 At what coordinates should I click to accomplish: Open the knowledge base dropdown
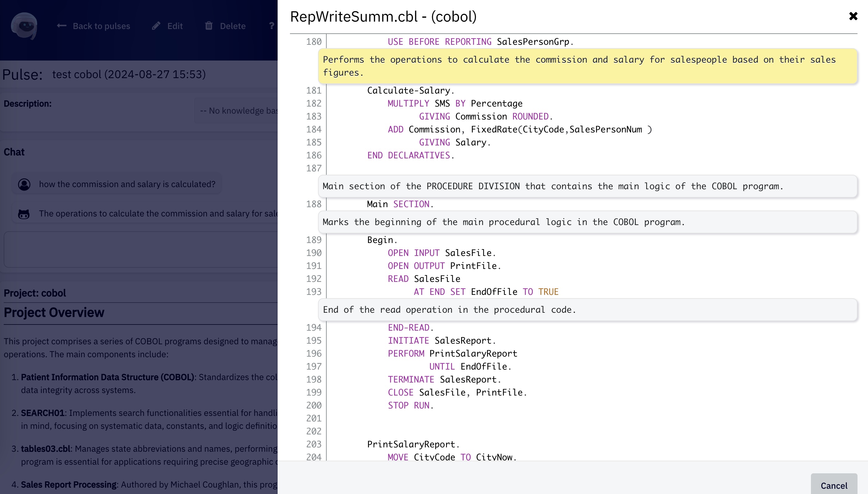236,111
